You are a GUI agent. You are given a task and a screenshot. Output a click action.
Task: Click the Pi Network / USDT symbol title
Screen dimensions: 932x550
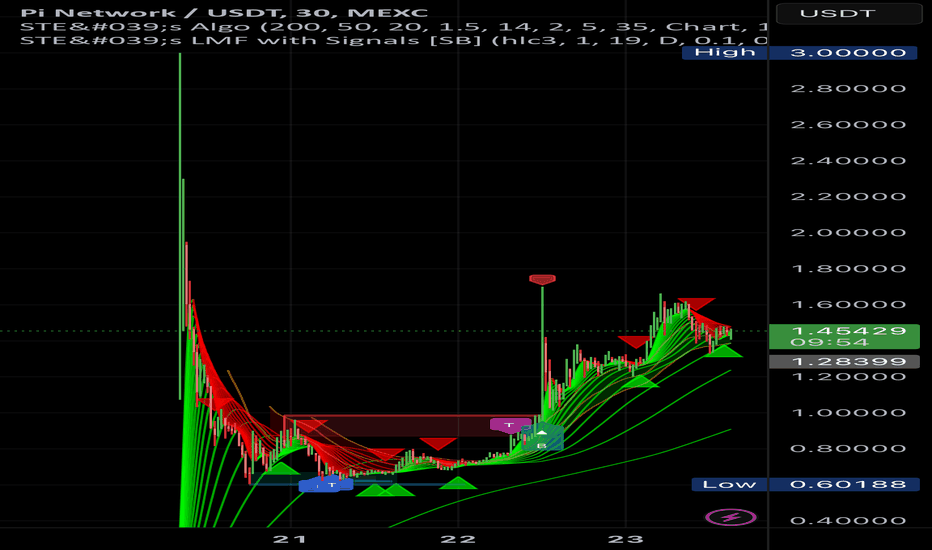pos(224,12)
